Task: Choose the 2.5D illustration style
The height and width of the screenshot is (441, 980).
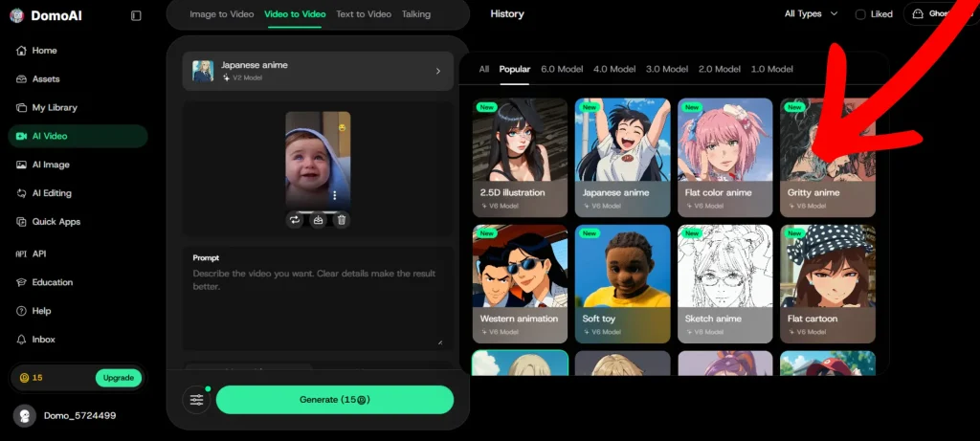Action: coord(520,158)
